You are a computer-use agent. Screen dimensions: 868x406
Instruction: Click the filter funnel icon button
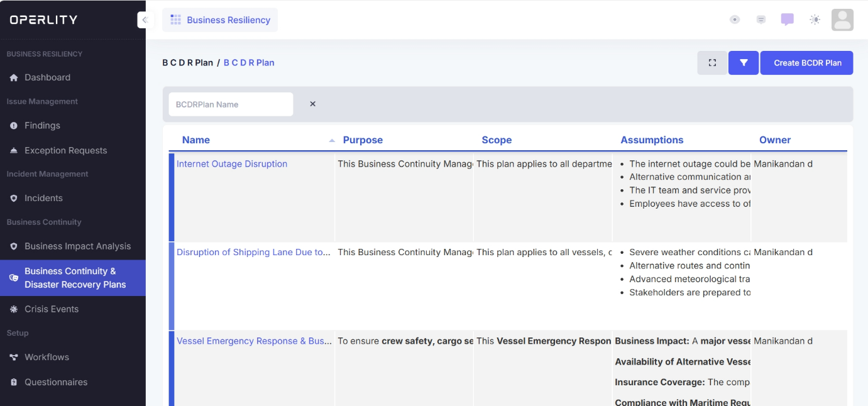pos(744,63)
